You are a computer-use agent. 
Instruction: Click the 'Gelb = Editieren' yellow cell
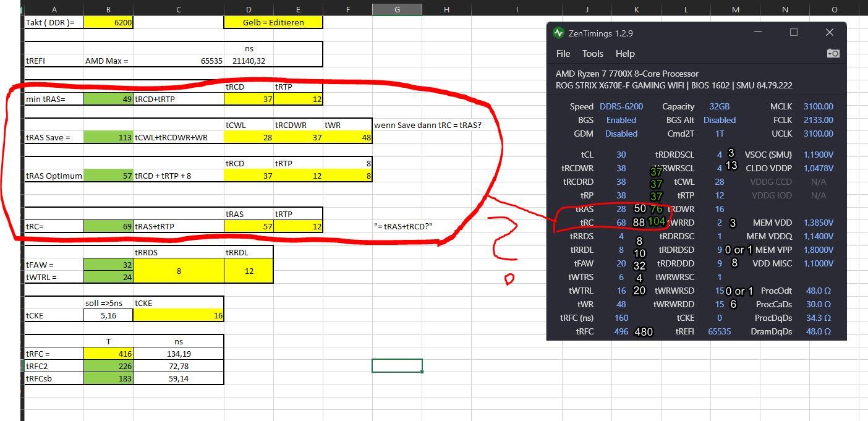[273, 22]
